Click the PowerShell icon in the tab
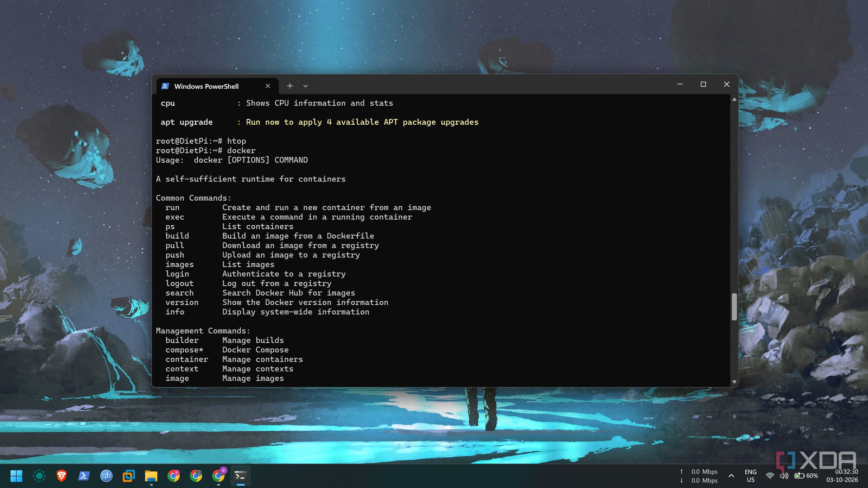The width and height of the screenshot is (868, 488). [165, 86]
